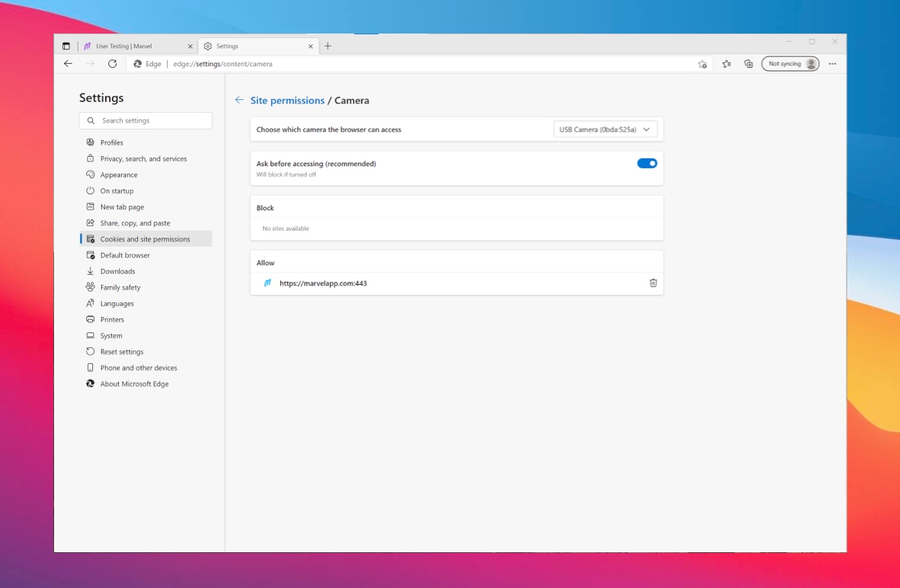900x588 pixels.
Task: Open Default browser settings section
Action: point(146,254)
